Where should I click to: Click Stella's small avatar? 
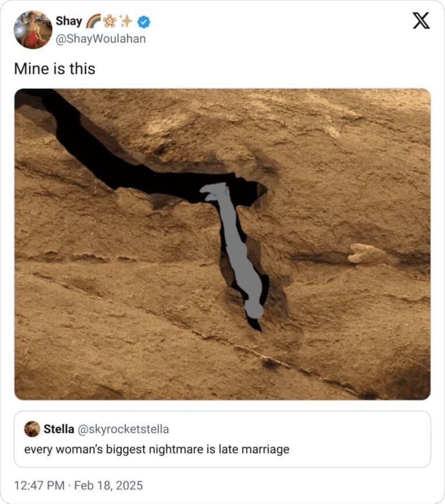click(x=32, y=429)
